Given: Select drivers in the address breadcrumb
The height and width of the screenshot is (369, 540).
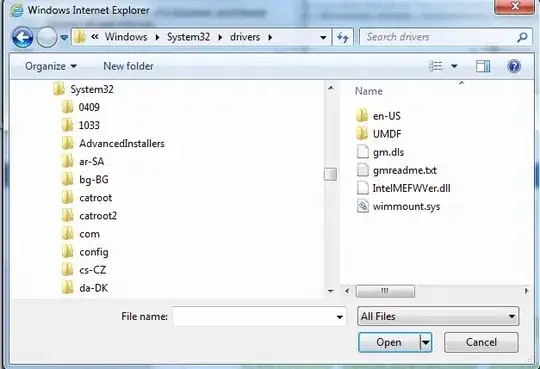Looking at the screenshot, I should pos(245,37).
